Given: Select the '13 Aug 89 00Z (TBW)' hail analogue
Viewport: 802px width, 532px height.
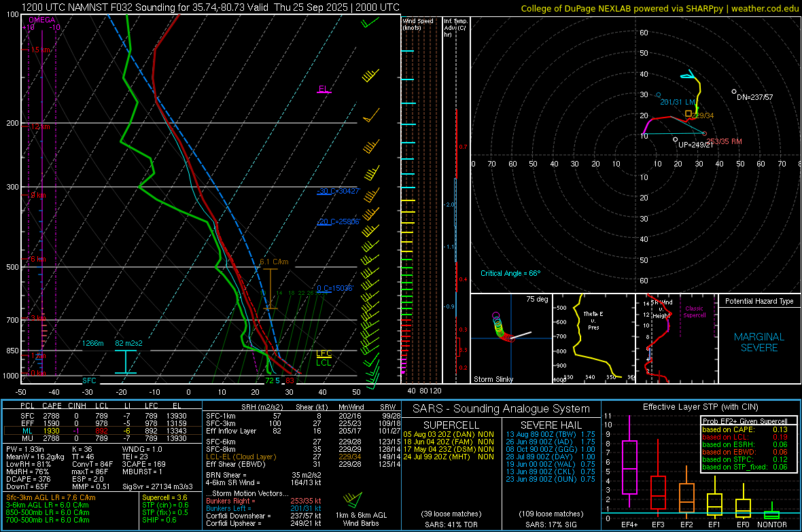Looking at the screenshot, I should tap(551, 434).
